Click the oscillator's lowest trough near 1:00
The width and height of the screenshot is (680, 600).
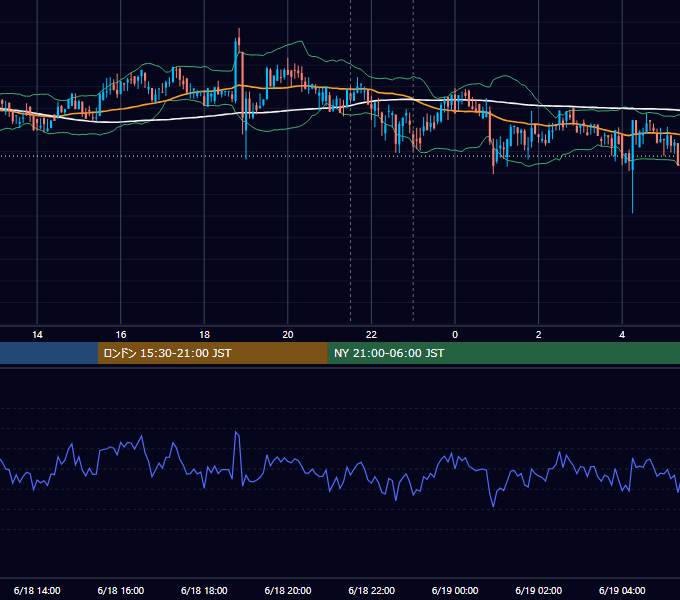click(493, 504)
